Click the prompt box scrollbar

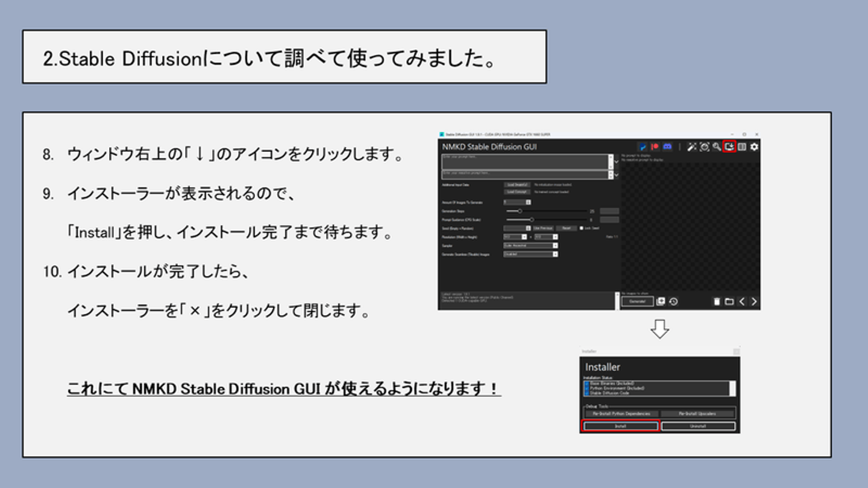point(610,161)
